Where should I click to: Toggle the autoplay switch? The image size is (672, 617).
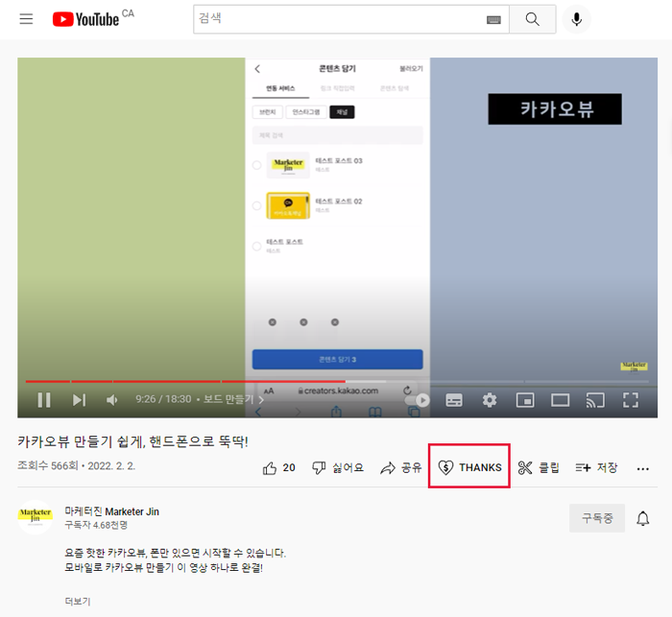click(418, 400)
